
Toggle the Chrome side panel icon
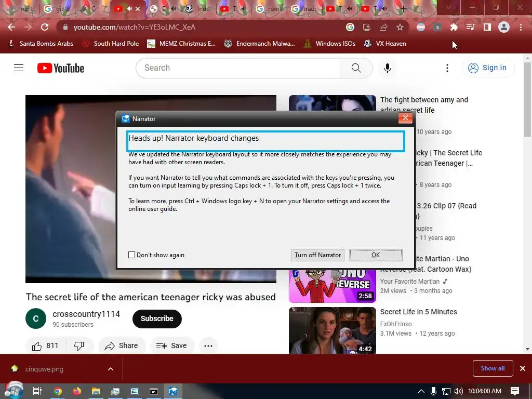[487, 27]
